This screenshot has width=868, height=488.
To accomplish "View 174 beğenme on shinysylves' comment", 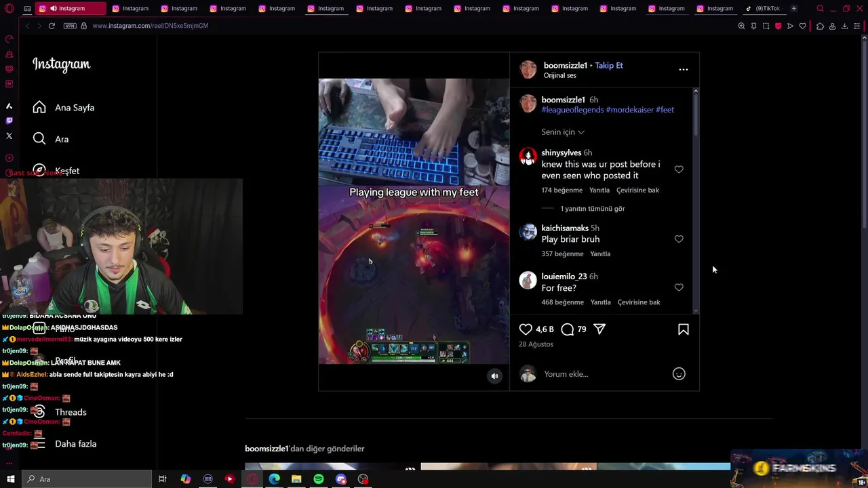I will click(562, 190).
